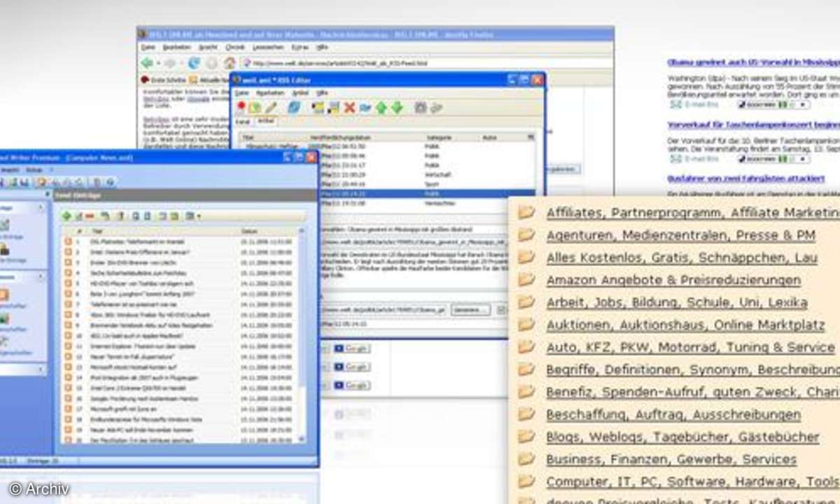Click folder icon beside Auto, KFZ, PKW
The height and width of the screenshot is (504, 840).
[526, 346]
